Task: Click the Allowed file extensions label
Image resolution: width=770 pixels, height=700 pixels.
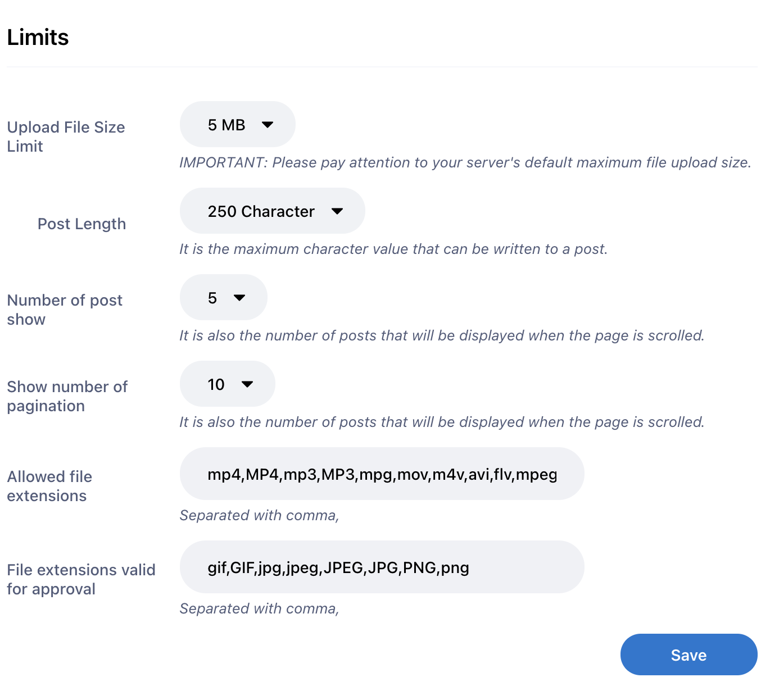Action: (49, 486)
